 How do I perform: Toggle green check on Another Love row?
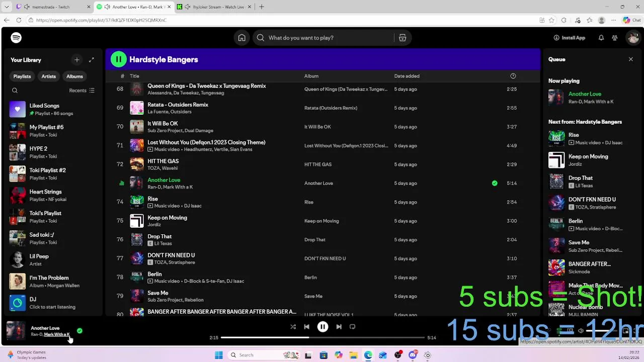click(x=495, y=184)
